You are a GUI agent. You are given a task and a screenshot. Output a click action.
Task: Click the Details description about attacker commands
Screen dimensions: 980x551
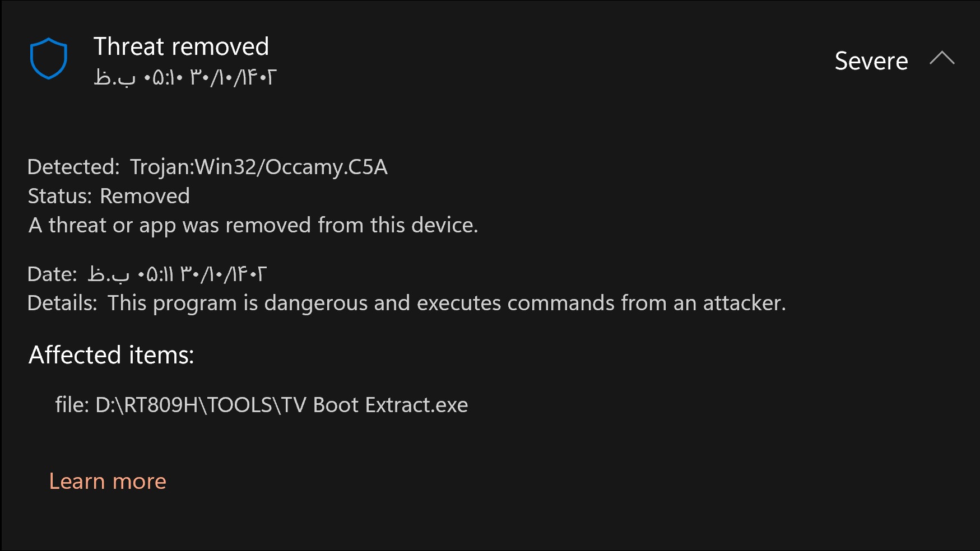tap(447, 303)
